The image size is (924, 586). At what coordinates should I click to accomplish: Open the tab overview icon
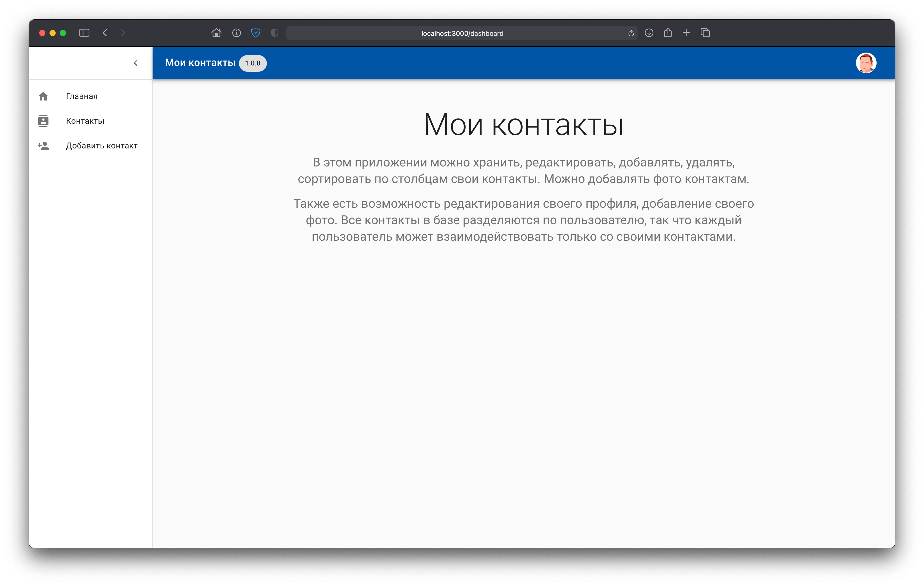tap(705, 33)
